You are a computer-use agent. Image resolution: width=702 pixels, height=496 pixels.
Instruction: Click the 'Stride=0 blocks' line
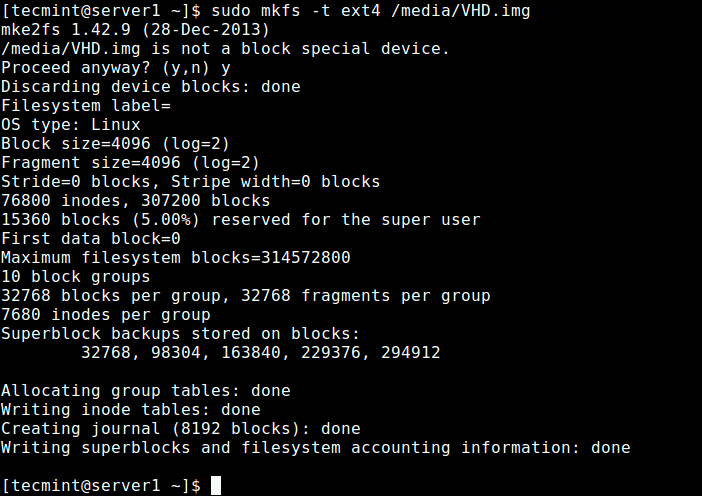(190, 182)
